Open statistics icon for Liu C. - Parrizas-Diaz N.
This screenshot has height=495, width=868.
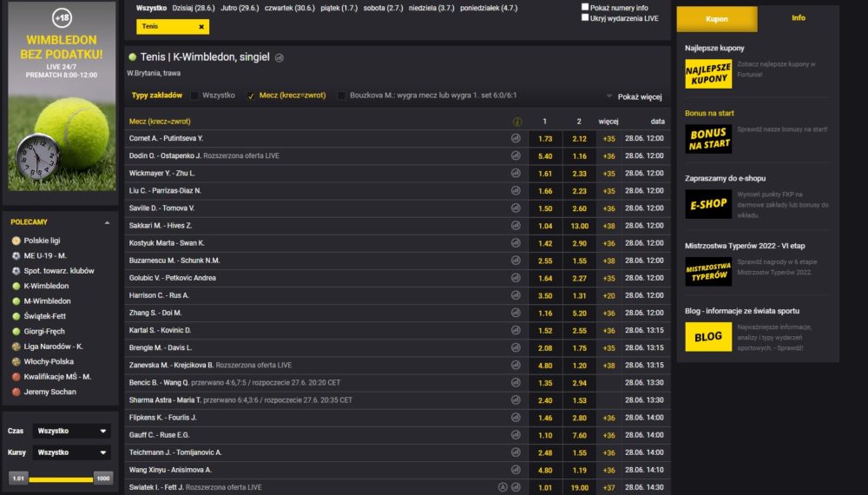click(516, 190)
